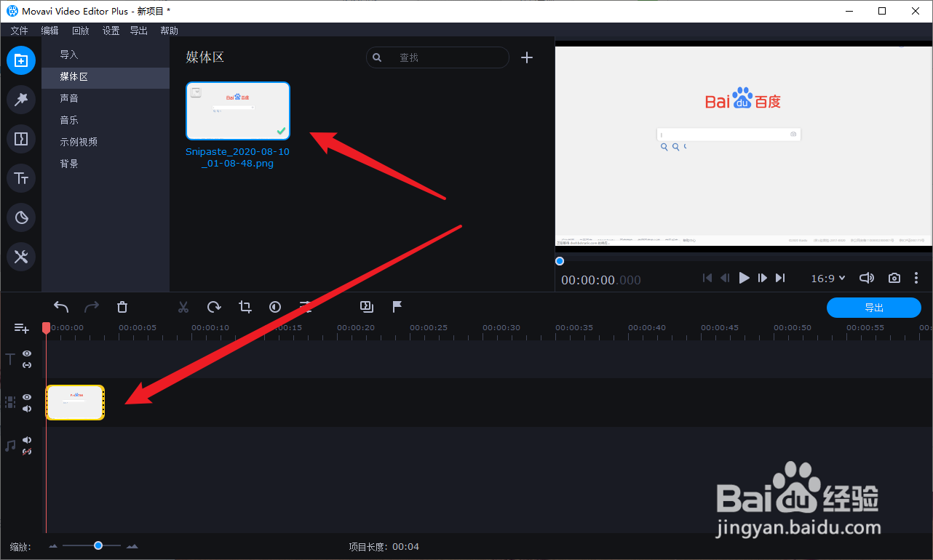Open the preview volume speaker control
Screen dimensions: 933x560
coord(866,278)
